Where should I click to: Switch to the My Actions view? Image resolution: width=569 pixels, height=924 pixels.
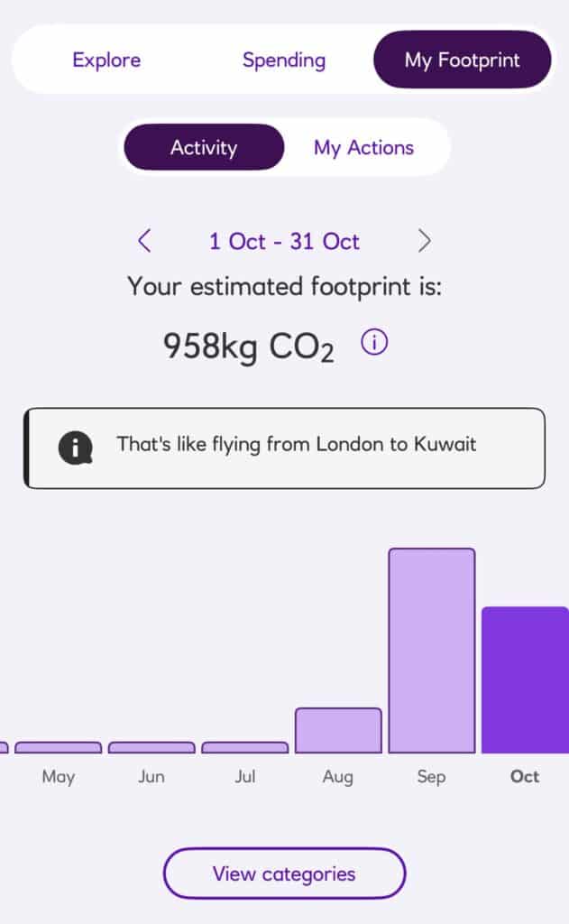(x=364, y=147)
